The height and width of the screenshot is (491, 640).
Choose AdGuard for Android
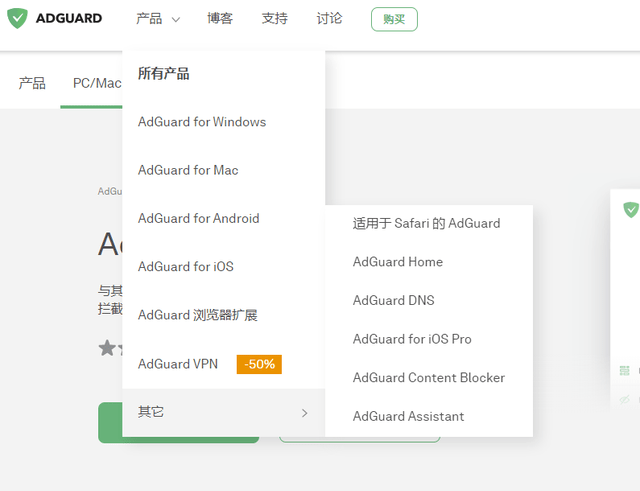[x=199, y=218]
